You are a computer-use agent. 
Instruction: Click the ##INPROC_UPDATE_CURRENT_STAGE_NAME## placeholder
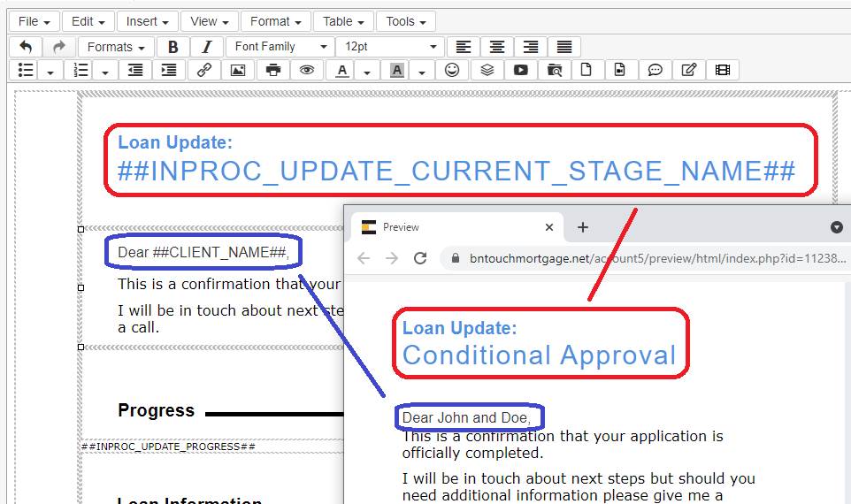[x=456, y=171]
